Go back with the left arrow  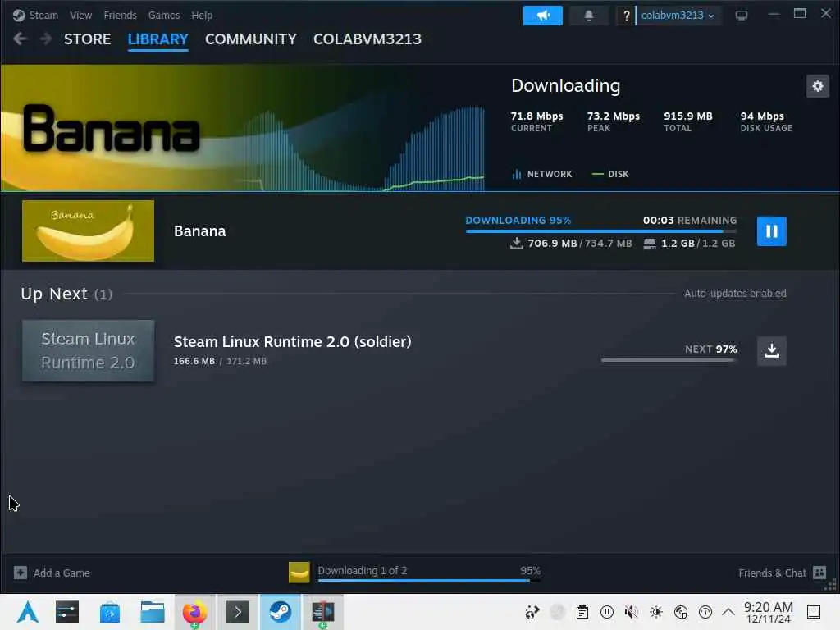pyautogui.click(x=20, y=39)
